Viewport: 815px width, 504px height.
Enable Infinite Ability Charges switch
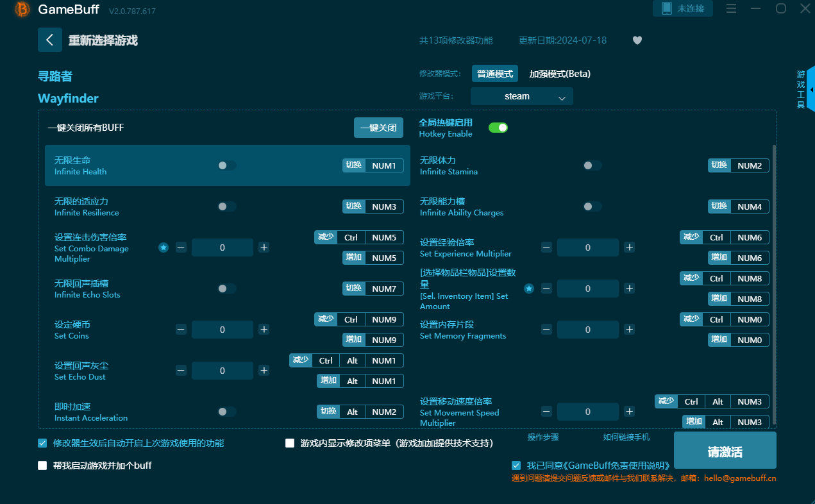tap(592, 206)
